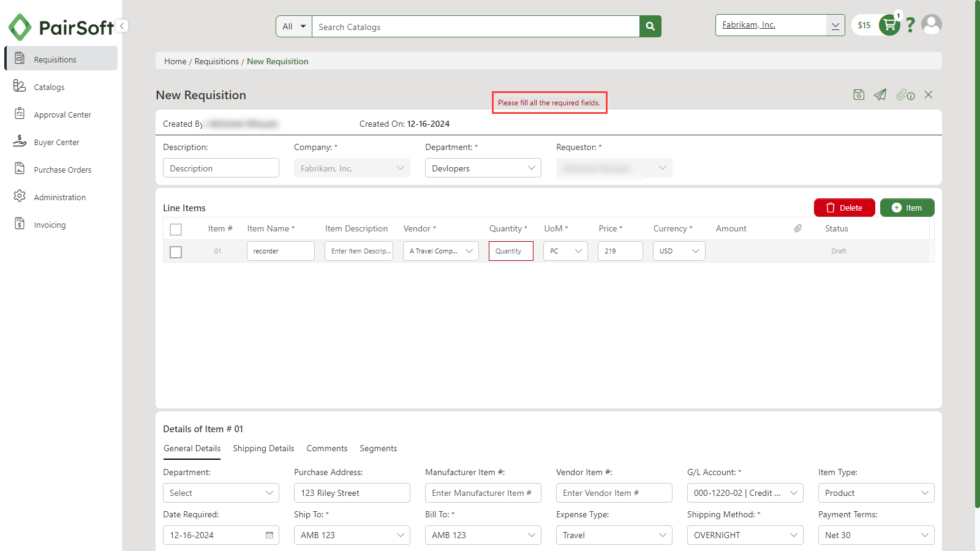Click the save requisition icon
The image size is (980, 551).
[x=859, y=95]
